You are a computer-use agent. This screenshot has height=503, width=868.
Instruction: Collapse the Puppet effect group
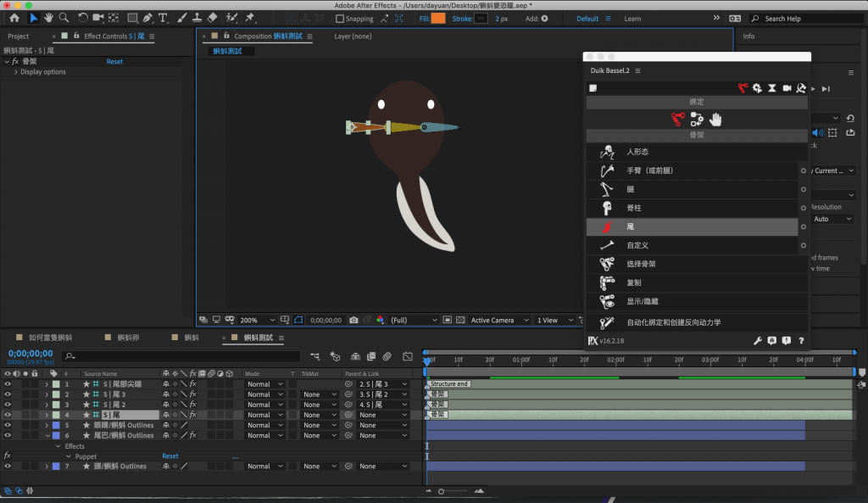(69, 456)
